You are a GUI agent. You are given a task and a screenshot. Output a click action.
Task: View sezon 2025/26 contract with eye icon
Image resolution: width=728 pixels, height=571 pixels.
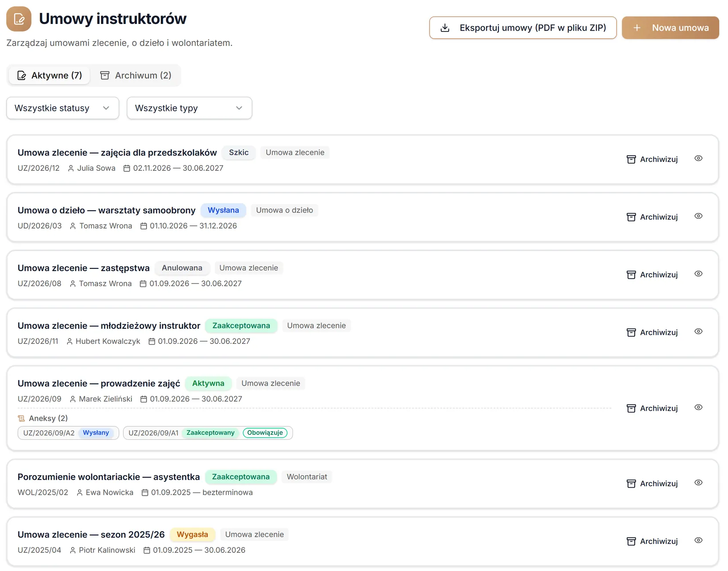[x=698, y=540]
